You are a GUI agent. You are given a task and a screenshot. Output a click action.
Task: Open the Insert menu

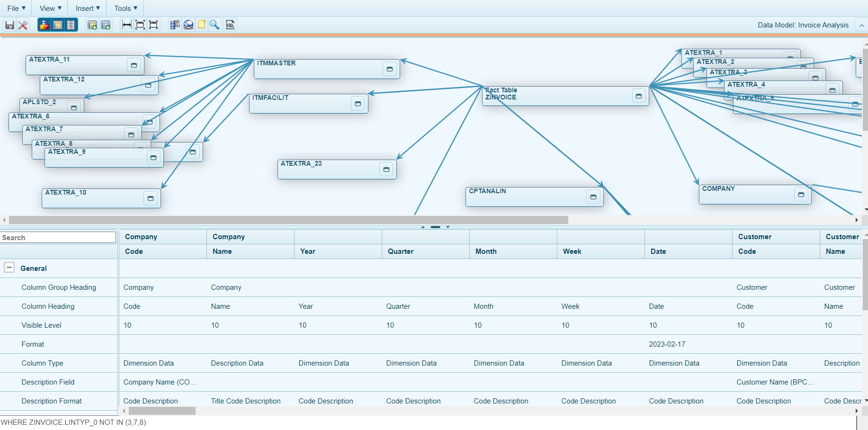pos(88,8)
